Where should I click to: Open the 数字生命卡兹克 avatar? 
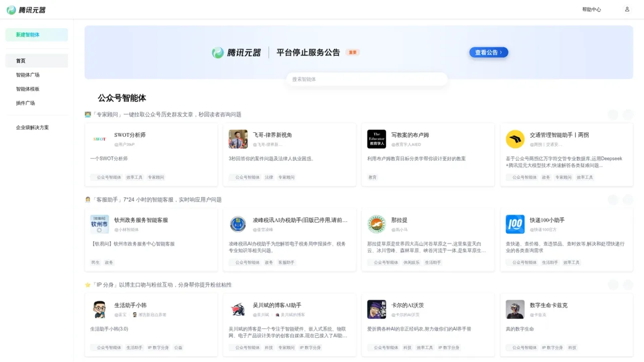point(515,309)
